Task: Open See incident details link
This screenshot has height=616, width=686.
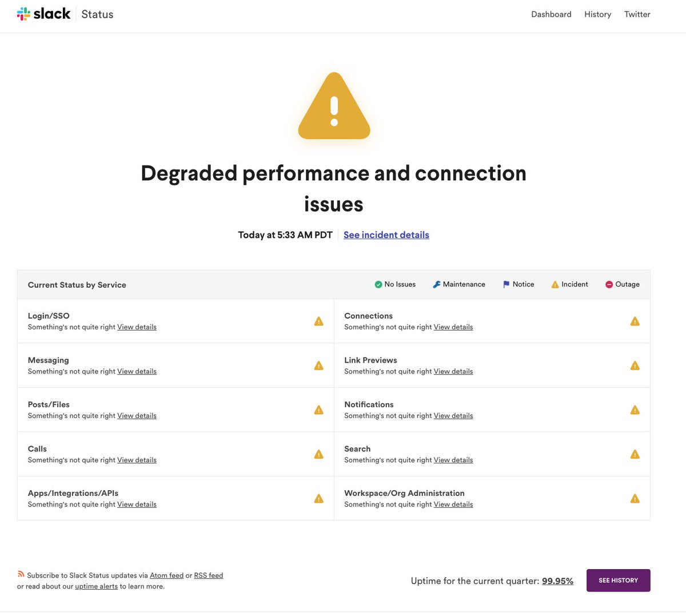Action: click(x=386, y=235)
